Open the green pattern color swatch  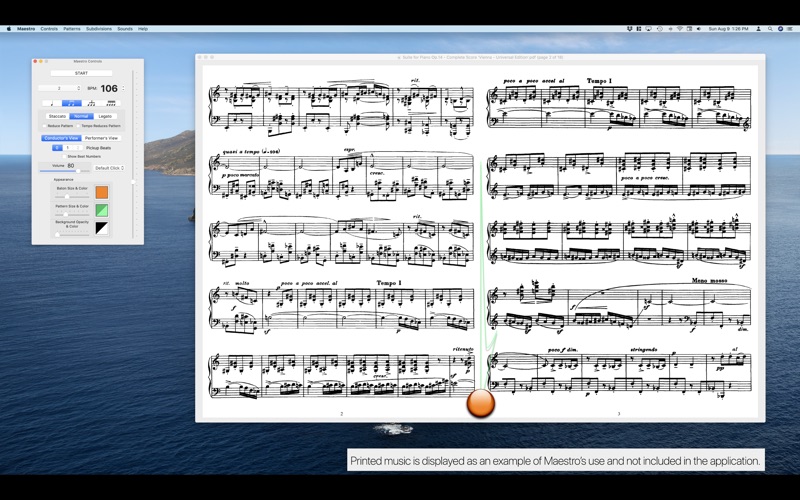[x=102, y=210]
